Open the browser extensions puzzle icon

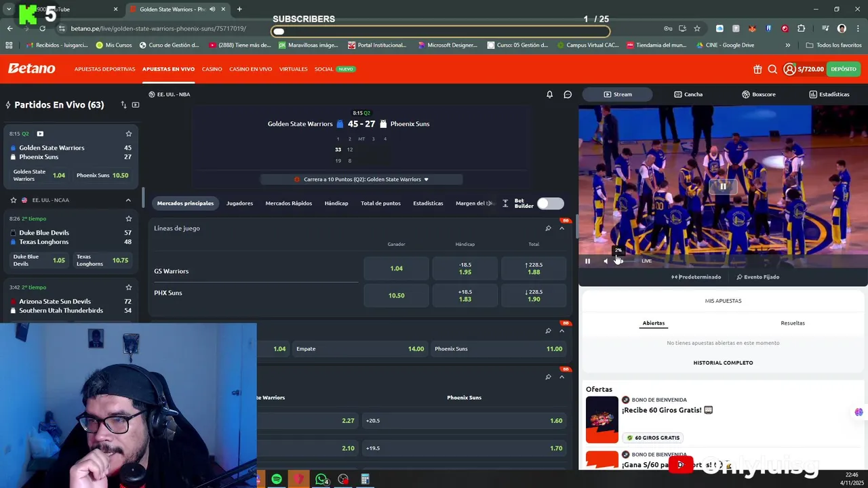click(x=801, y=28)
